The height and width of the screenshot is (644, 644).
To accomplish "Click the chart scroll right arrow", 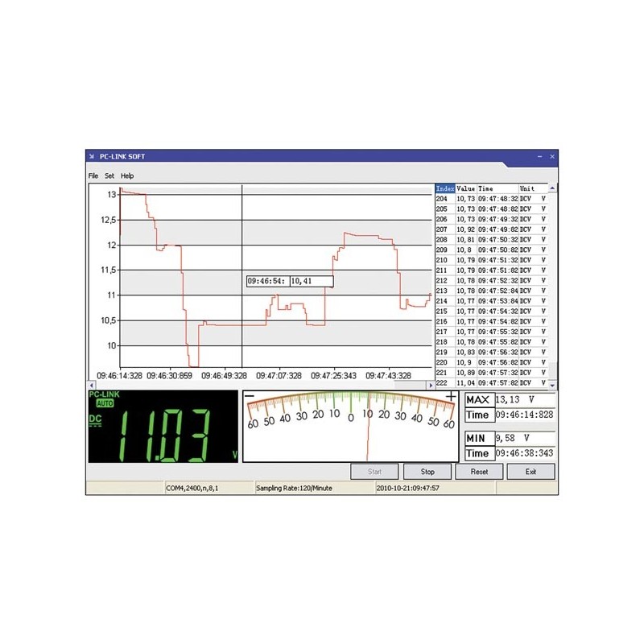I will (x=431, y=386).
